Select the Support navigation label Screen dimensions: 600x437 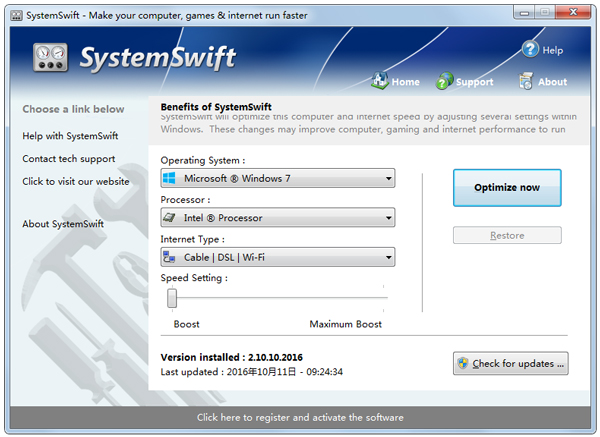(474, 82)
